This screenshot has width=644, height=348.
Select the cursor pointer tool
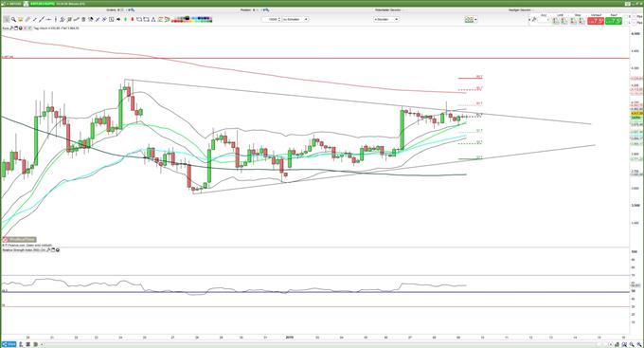[7, 19]
